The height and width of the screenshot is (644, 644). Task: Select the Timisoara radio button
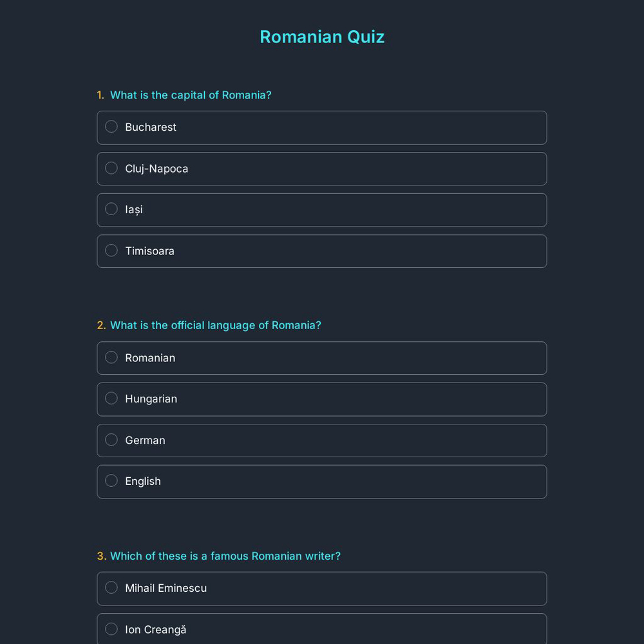pos(111,250)
